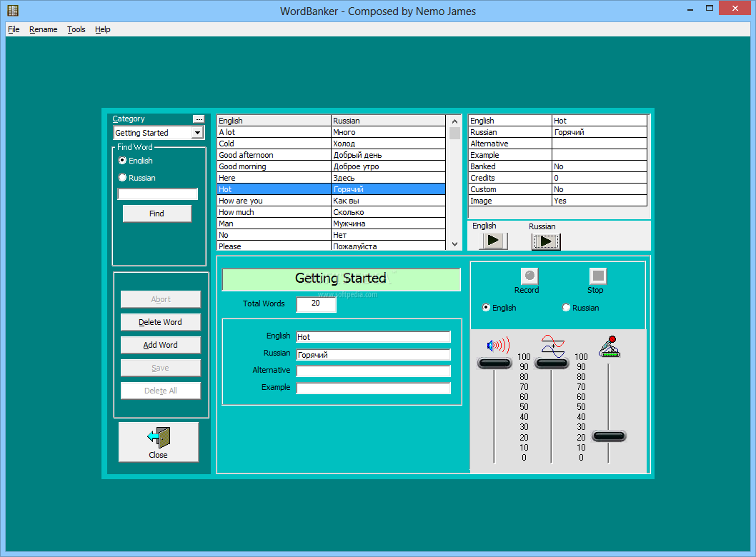
Task: Click the Custom row in details table
Action: [x=557, y=189]
